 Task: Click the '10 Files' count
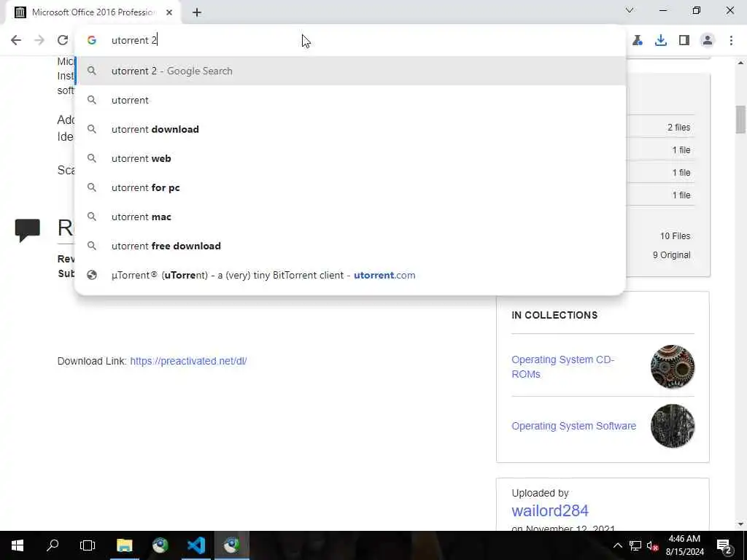click(675, 236)
